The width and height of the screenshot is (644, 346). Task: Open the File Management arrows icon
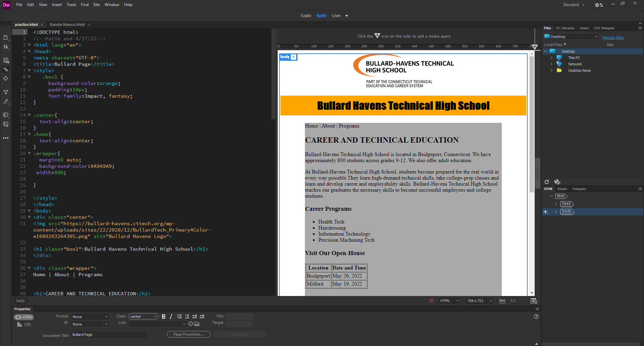(6, 47)
